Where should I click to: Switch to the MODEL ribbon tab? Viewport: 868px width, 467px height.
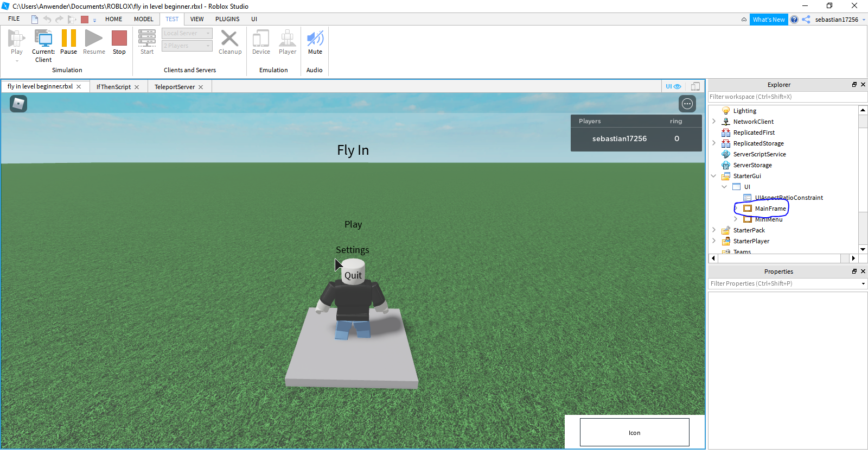click(x=144, y=19)
